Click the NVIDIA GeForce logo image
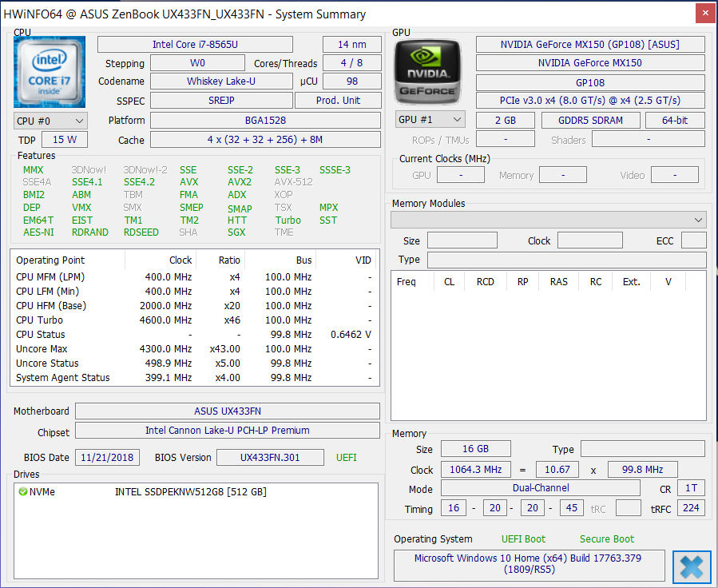 coord(428,72)
